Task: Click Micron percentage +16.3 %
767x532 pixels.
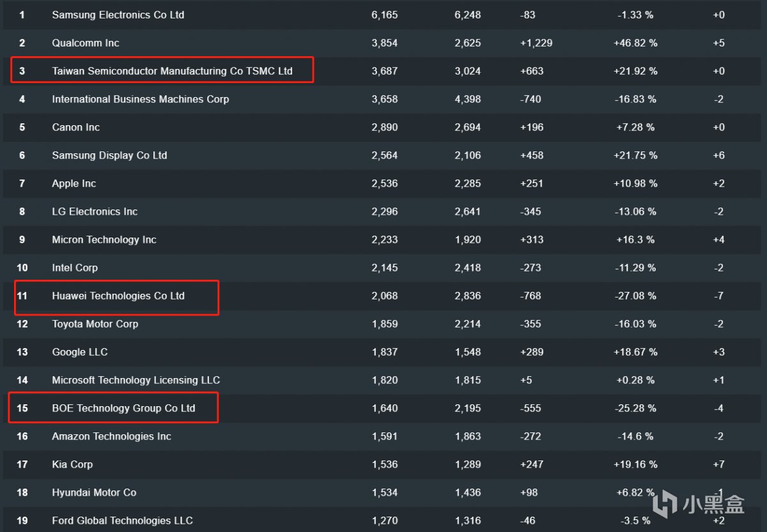Action: pos(635,239)
